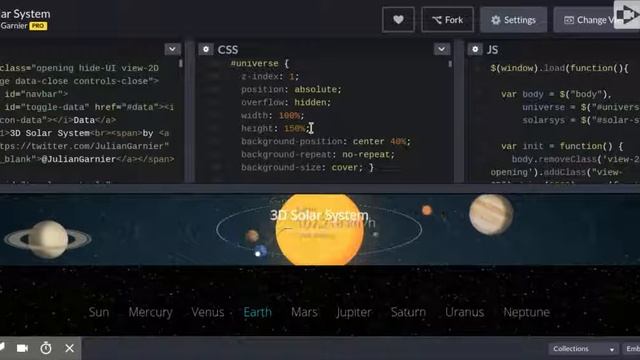Image resolution: width=640 pixels, height=360 pixels.
Task: Select Sun in planet navigation
Action: [99, 312]
